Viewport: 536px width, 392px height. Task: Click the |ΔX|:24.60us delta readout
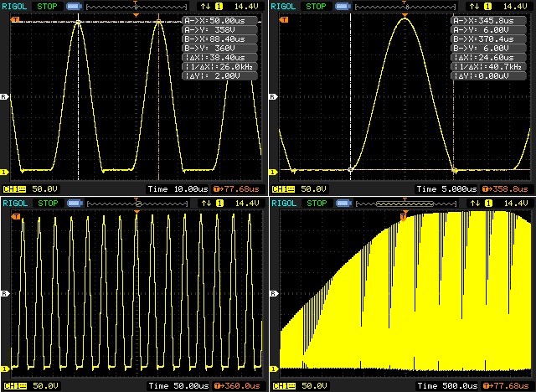click(x=488, y=58)
